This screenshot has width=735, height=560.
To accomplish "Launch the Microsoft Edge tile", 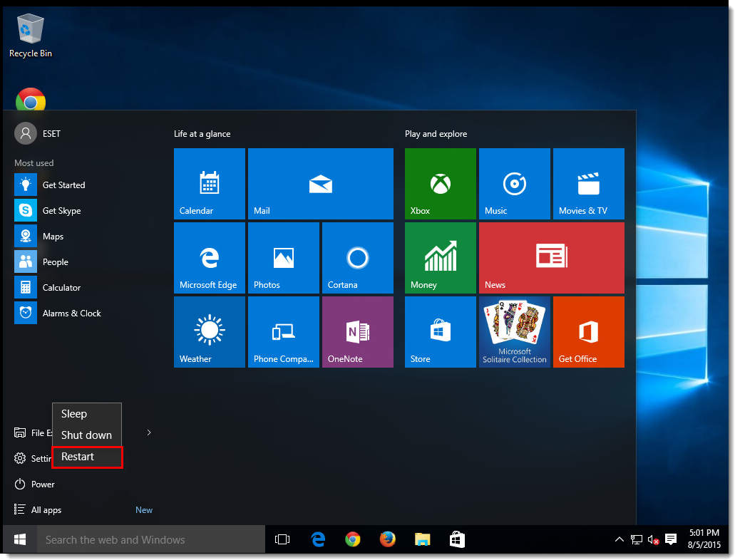I will [209, 257].
